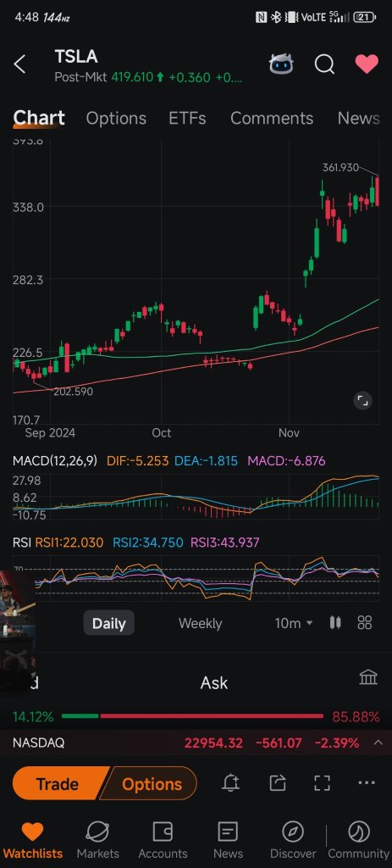This screenshot has height=868, width=392.
Task: Open the 10m interval dropdown
Action: (294, 623)
